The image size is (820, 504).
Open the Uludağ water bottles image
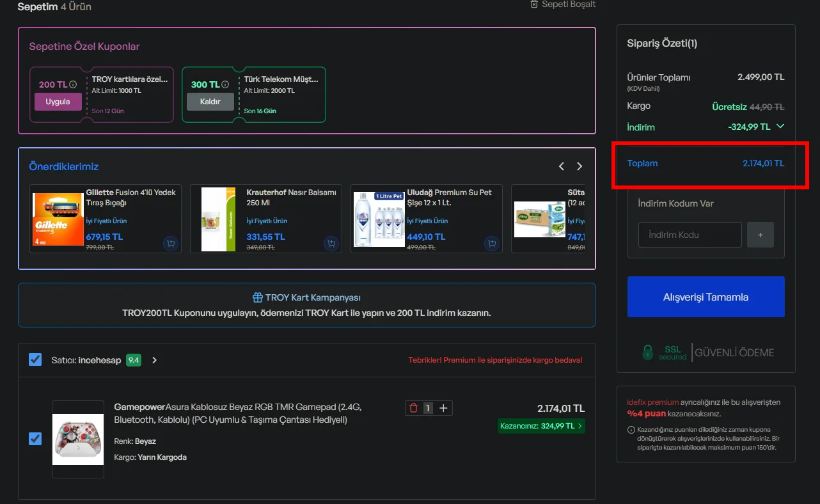click(379, 219)
